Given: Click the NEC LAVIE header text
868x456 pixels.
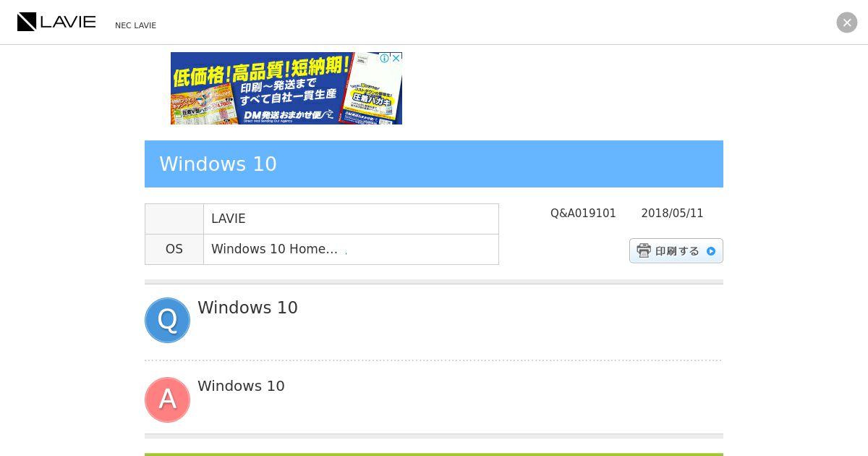Looking at the screenshot, I should [x=135, y=25].
